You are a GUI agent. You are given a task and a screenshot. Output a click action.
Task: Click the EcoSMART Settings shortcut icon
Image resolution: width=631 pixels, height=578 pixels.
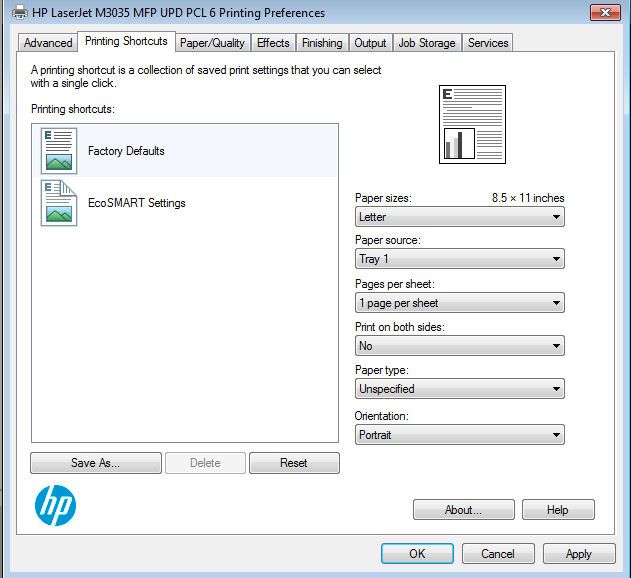coord(59,203)
